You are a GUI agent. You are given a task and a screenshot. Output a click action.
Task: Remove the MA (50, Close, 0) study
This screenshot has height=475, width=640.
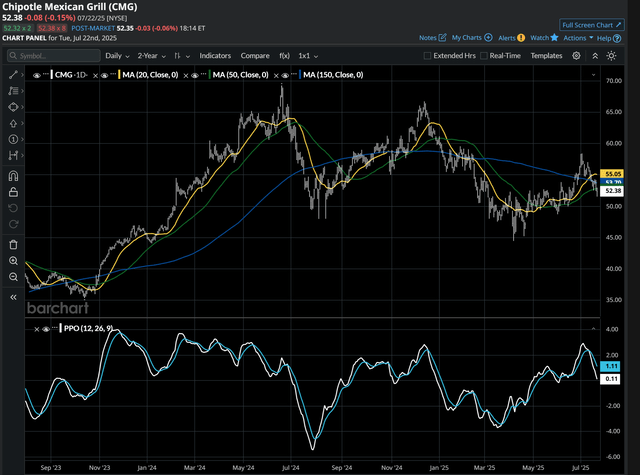276,75
